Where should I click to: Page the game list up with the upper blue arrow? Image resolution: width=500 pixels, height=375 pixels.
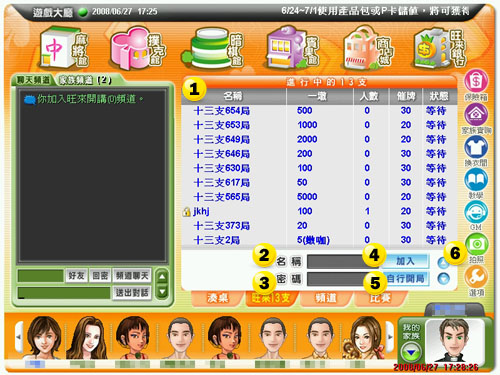pyautogui.click(x=443, y=263)
